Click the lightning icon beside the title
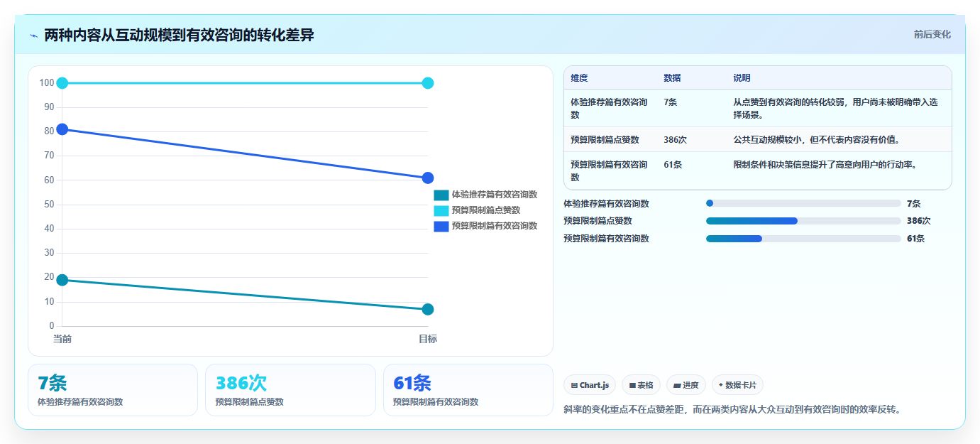 click(x=33, y=36)
